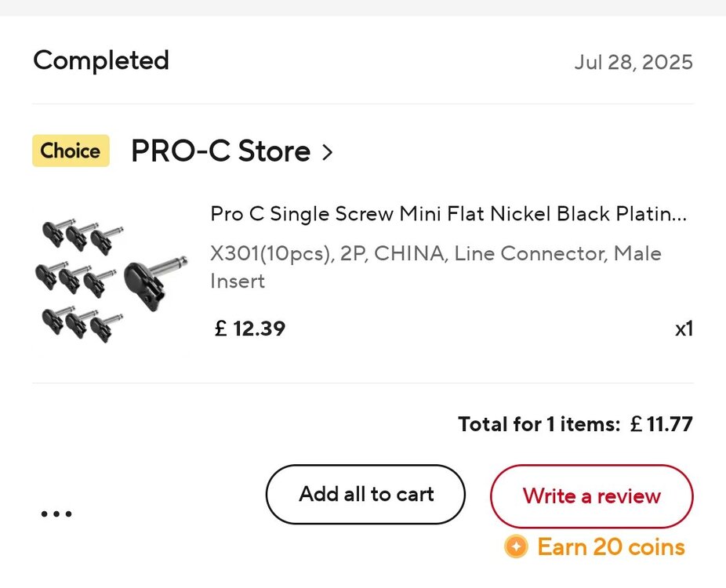Open the connector product thumbnail image
Image resolution: width=726 pixels, height=588 pixels.
[111, 281]
